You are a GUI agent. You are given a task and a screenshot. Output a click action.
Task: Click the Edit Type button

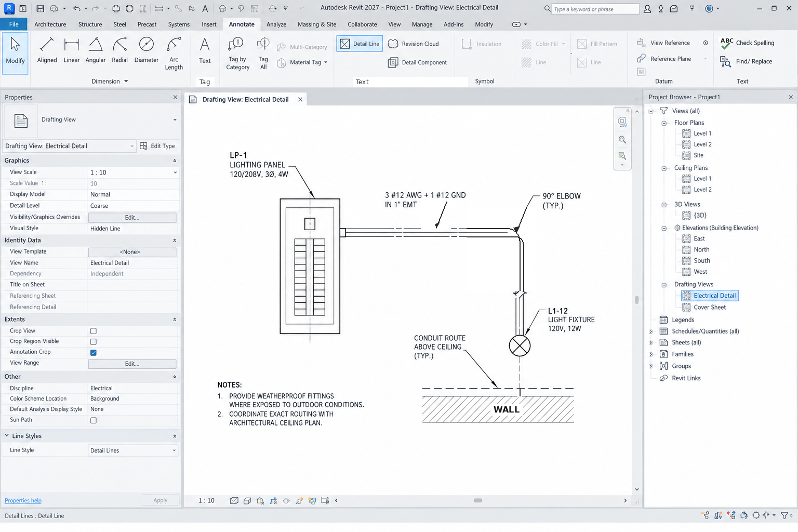pos(157,146)
